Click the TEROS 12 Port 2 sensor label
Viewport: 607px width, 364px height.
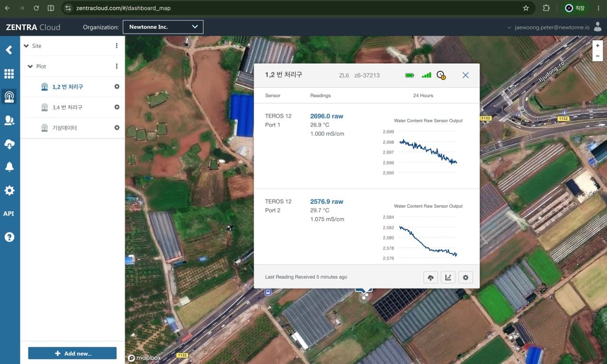[278, 206]
